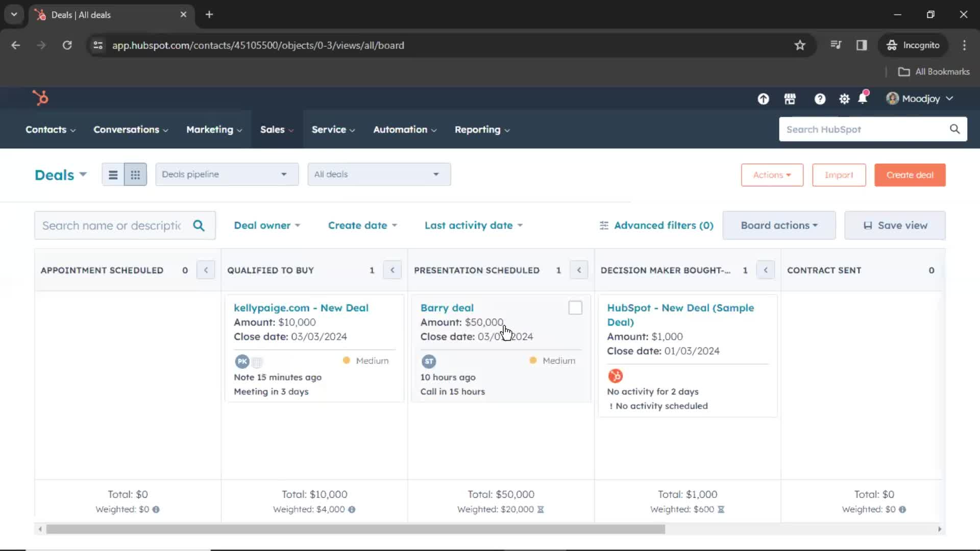Click info icon beside Contract Sent Weighted: $0

click(x=902, y=509)
